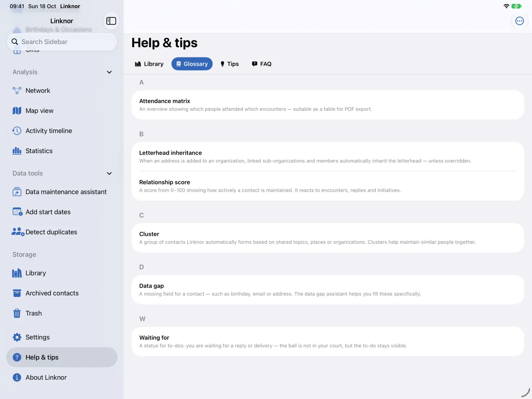Click the Help & tips question mark icon
532x399 pixels.
17,357
